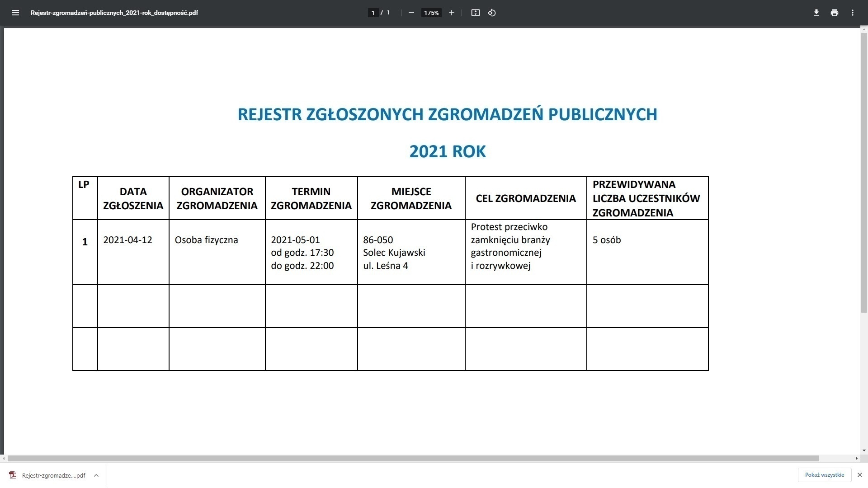The image size is (868, 488).
Task: Click the fit to page icon
Action: (x=476, y=13)
